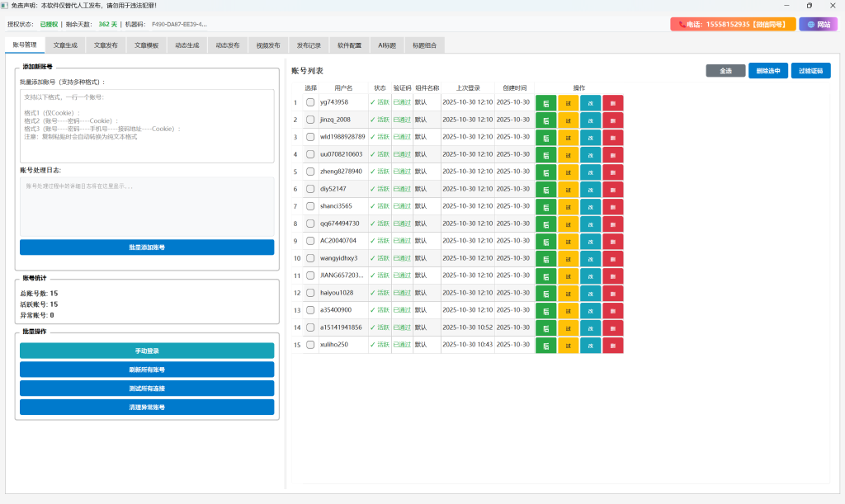Click the blue edit button for wld1988928789
The height and width of the screenshot is (504, 845).
[x=590, y=138]
